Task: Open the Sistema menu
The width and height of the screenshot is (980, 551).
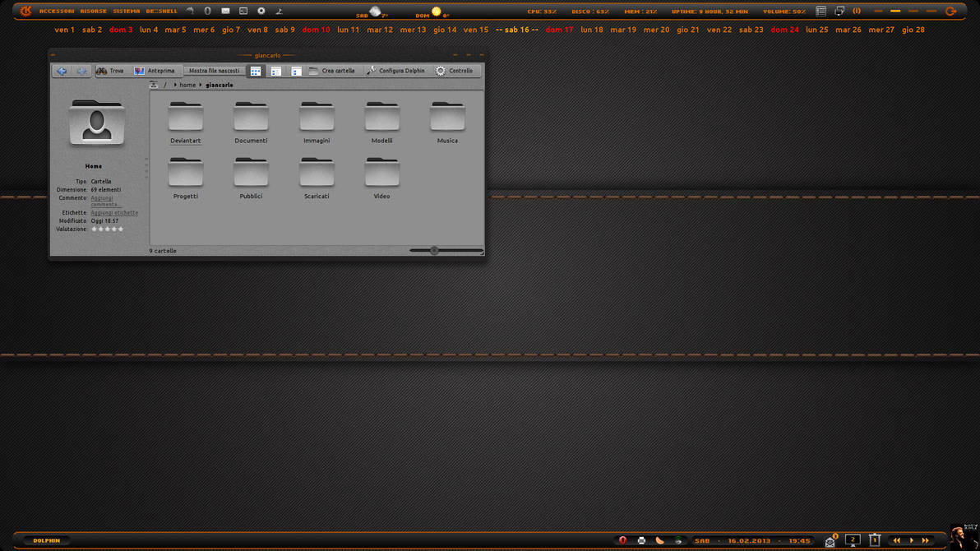Action: coord(127,12)
